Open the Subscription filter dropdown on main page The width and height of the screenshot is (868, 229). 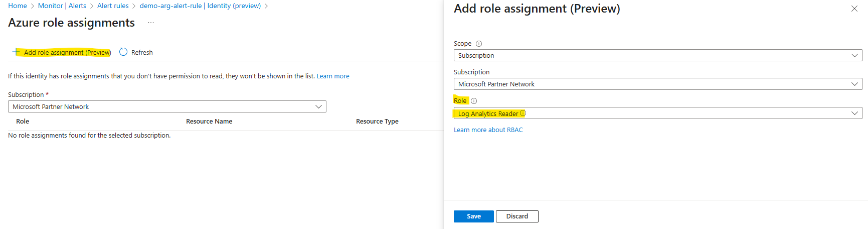(167, 106)
